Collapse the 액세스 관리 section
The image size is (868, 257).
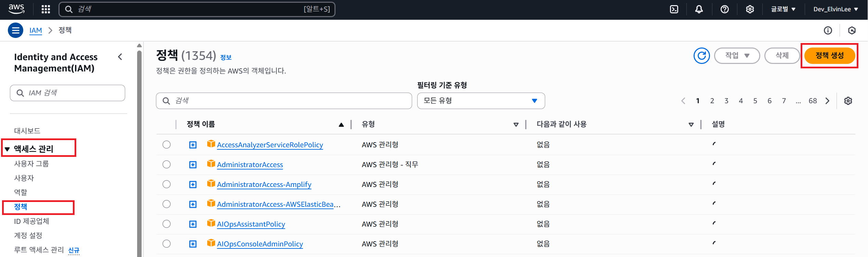(7, 149)
